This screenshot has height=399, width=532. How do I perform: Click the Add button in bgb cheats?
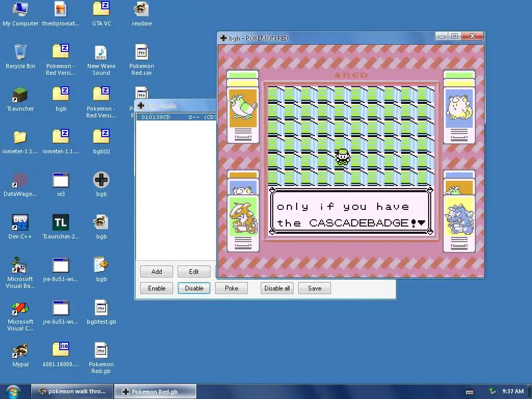[156, 271]
